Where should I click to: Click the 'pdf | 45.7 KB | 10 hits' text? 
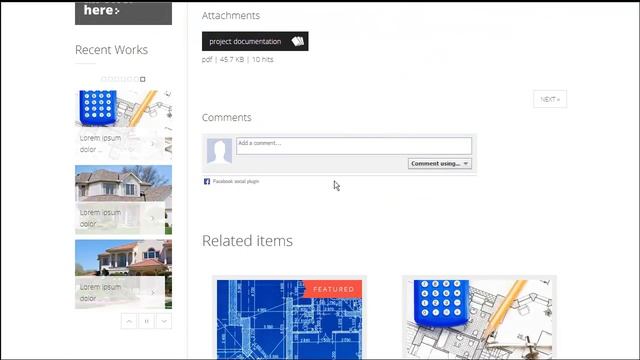(238, 59)
